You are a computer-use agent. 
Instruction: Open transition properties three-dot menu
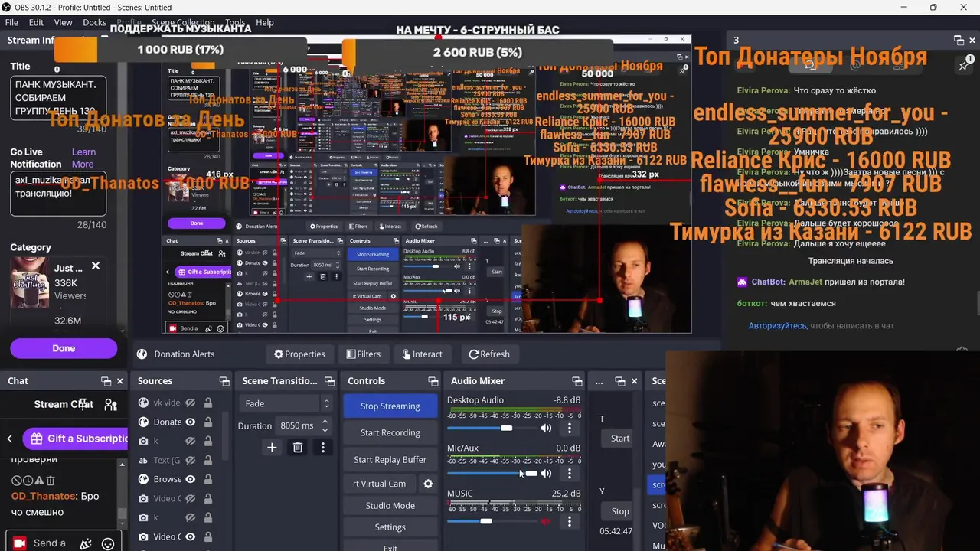pos(323,448)
